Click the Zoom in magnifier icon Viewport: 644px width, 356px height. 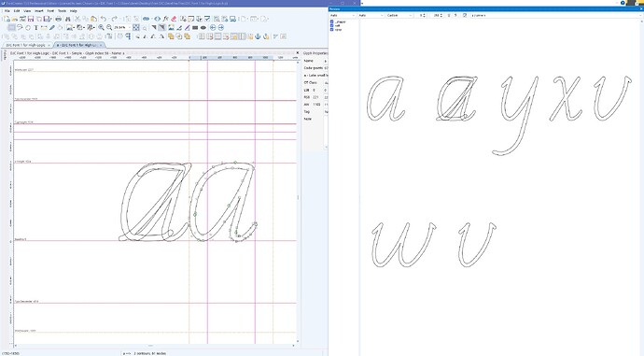(x=101, y=27)
